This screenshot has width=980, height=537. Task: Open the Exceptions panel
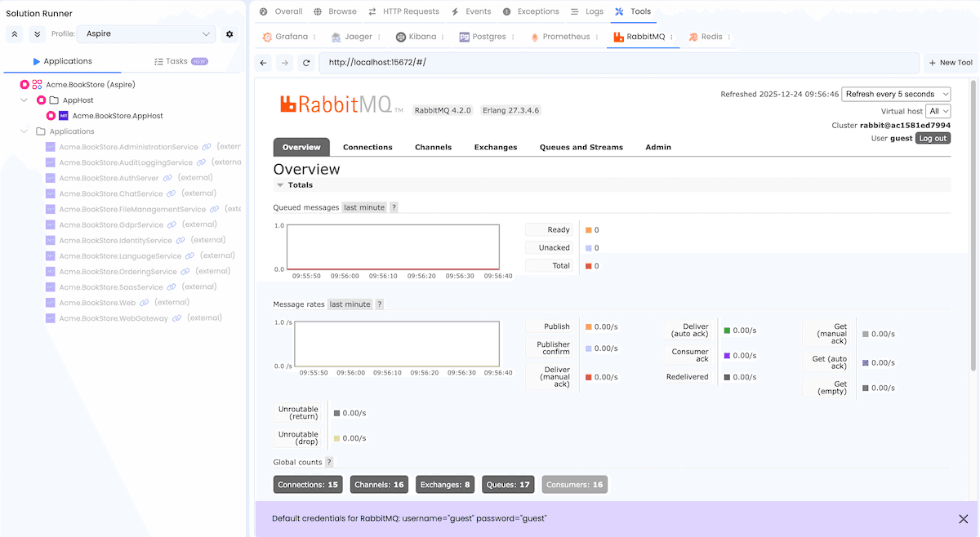[x=532, y=11]
